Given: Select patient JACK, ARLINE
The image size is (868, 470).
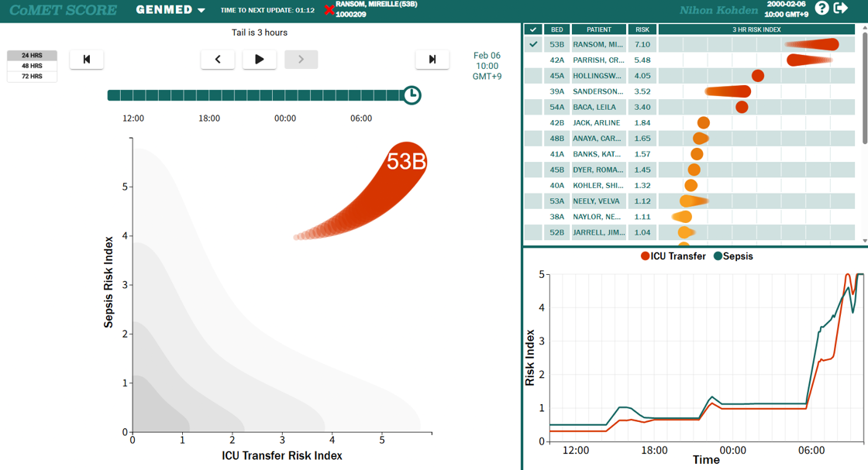Looking at the screenshot, I should coord(689,123).
